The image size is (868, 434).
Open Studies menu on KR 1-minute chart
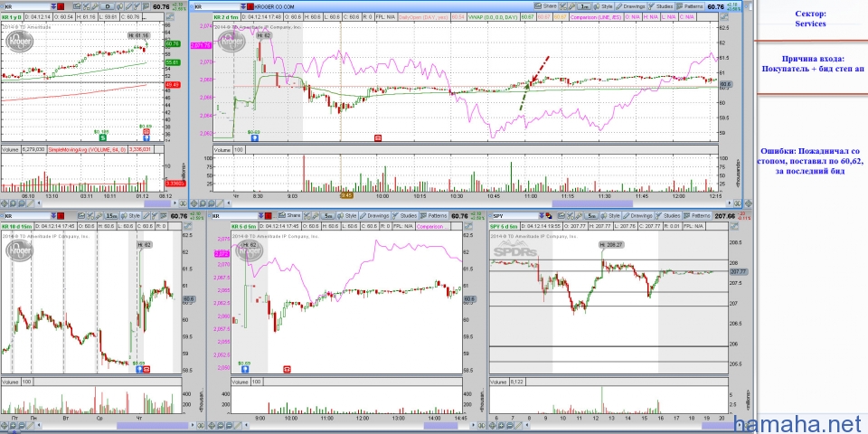[660, 6]
